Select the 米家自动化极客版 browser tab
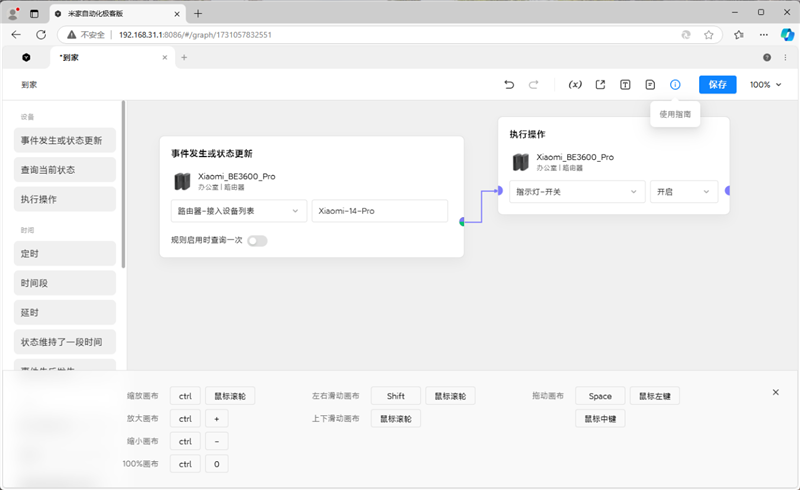The height and width of the screenshot is (490, 800). (117, 14)
